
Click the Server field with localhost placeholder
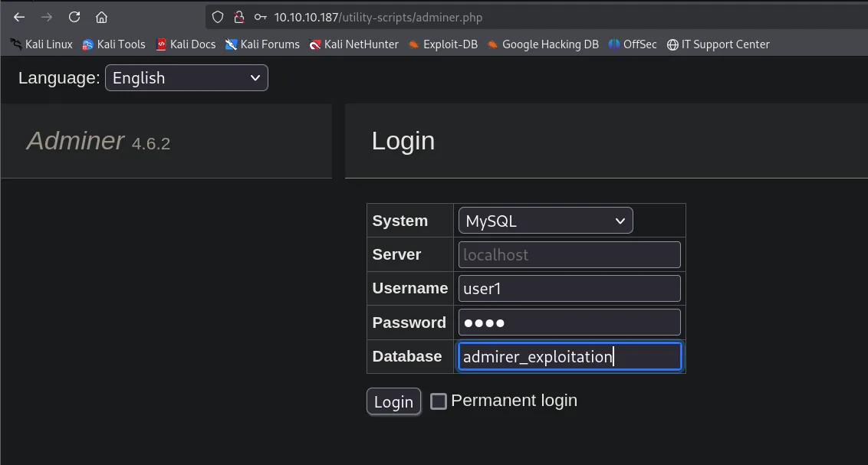[569, 255]
